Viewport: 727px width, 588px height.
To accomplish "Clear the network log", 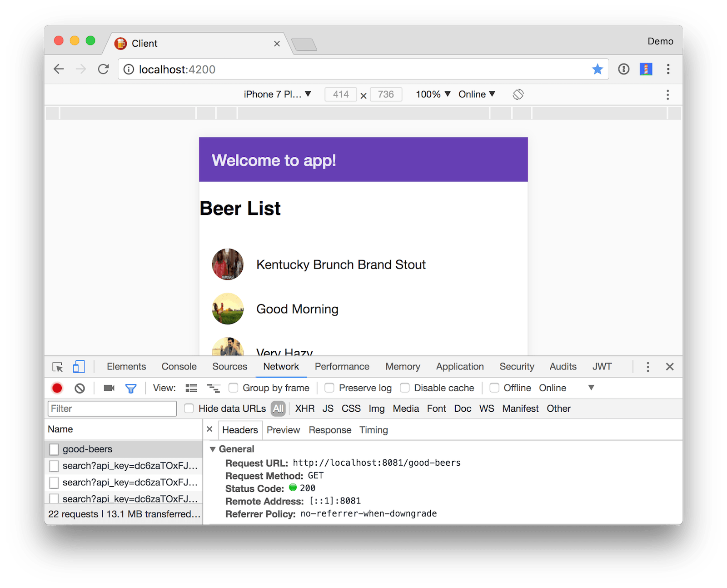I will 80,388.
